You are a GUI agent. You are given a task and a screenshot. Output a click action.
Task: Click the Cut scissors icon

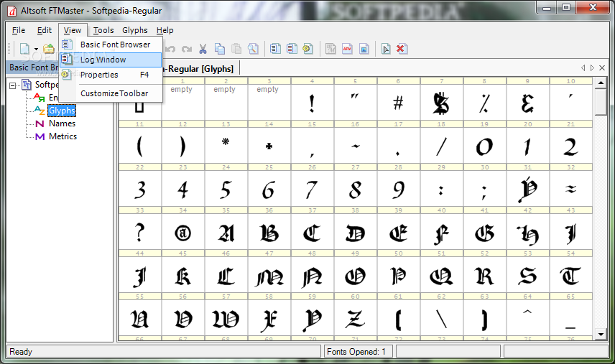pyautogui.click(x=203, y=49)
